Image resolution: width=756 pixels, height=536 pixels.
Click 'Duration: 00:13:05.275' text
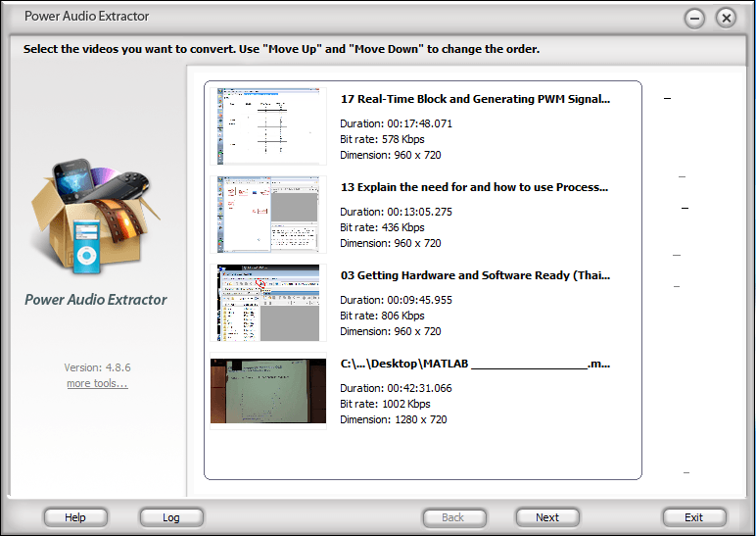tap(397, 212)
